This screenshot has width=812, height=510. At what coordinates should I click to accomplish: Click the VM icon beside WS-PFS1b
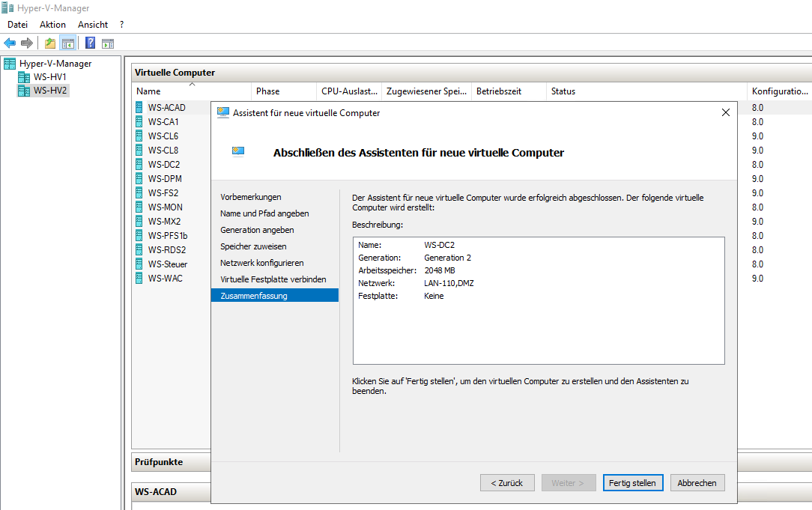139,236
